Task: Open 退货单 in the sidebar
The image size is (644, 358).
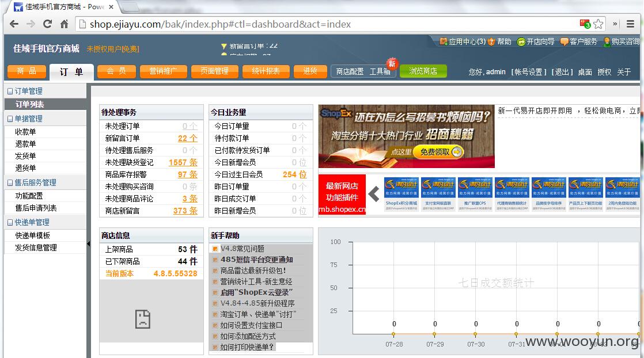Action: 25,168
